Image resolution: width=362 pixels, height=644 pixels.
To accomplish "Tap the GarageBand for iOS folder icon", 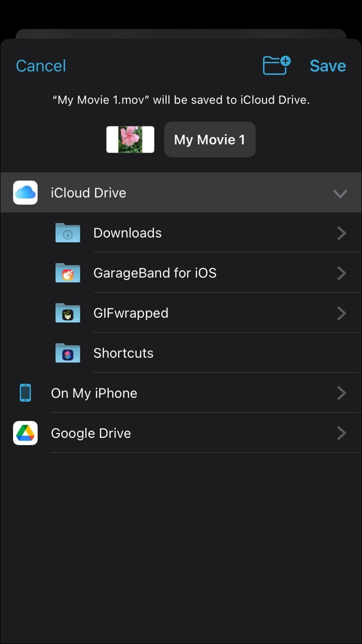I will (x=68, y=273).
